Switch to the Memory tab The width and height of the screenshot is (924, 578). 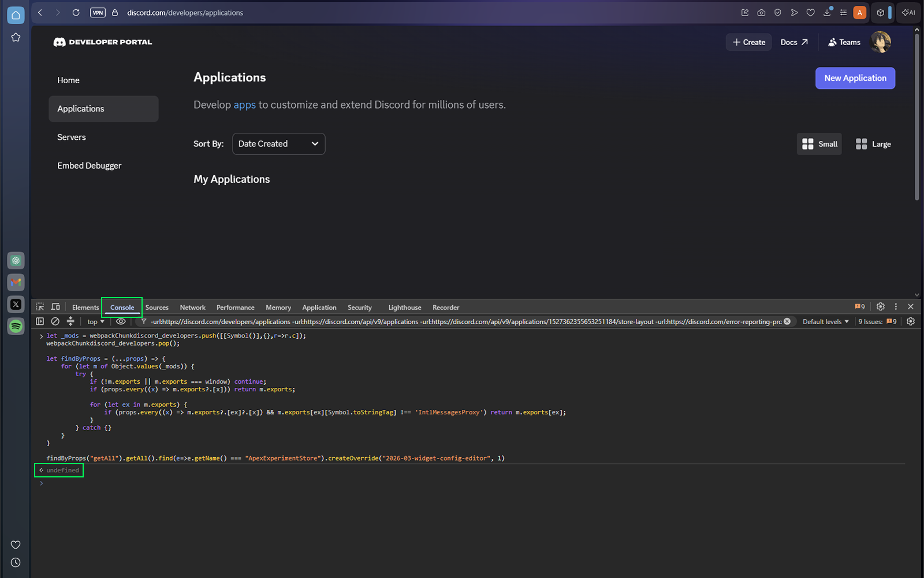point(278,307)
